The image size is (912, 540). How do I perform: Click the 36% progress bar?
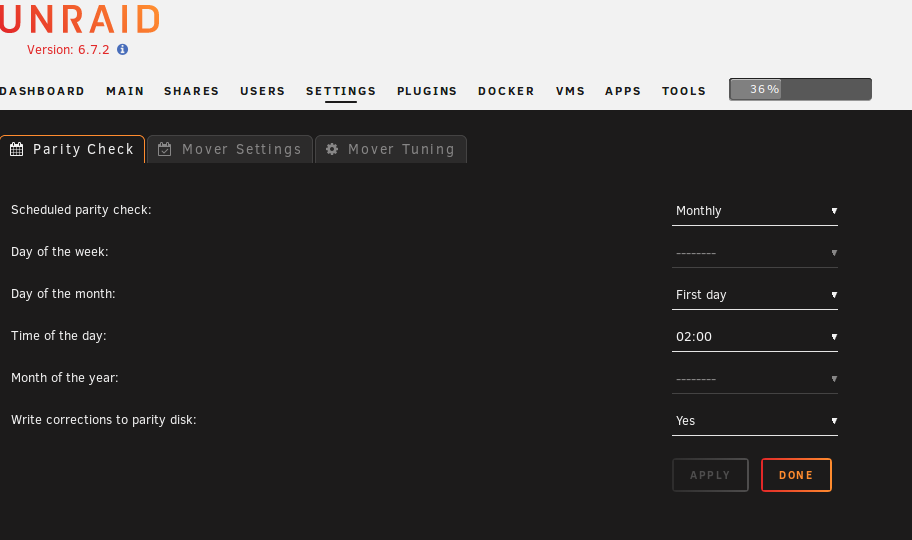point(800,90)
